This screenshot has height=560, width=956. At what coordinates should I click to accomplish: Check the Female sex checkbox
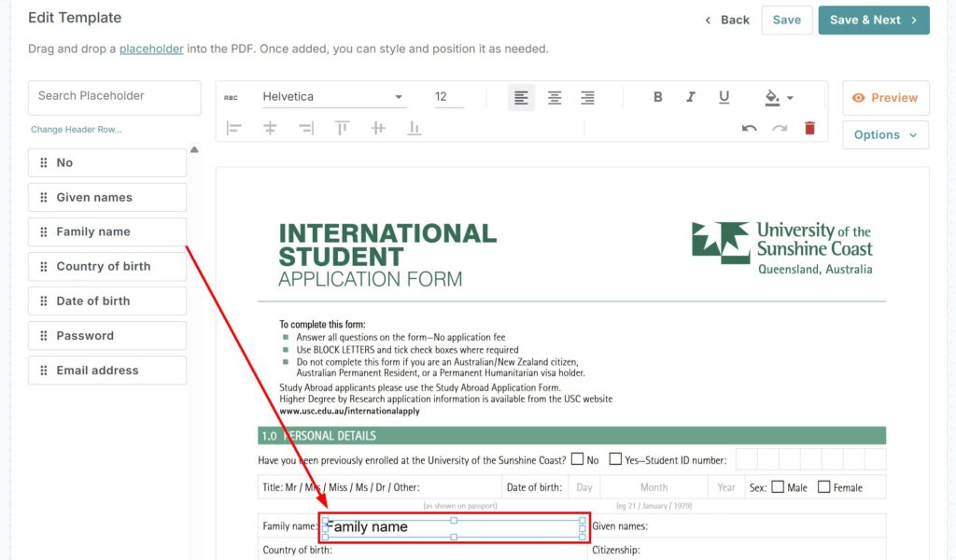[x=823, y=487]
